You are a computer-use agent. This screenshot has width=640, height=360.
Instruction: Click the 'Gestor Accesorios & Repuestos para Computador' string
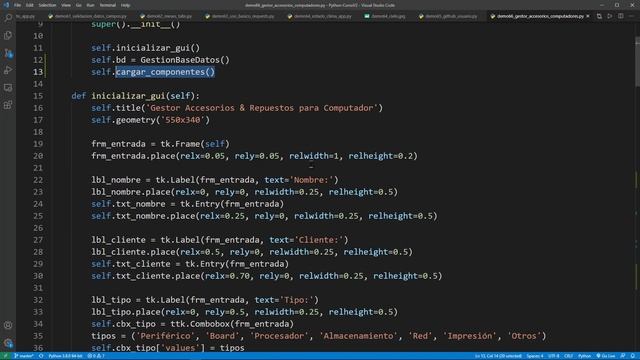[x=262, y=108]
